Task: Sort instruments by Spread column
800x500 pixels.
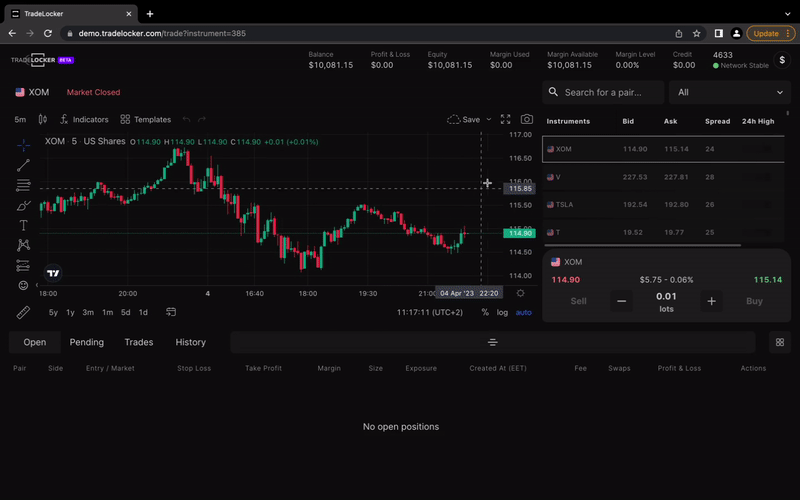Action: pyautogui.click(x=717, y=121)
